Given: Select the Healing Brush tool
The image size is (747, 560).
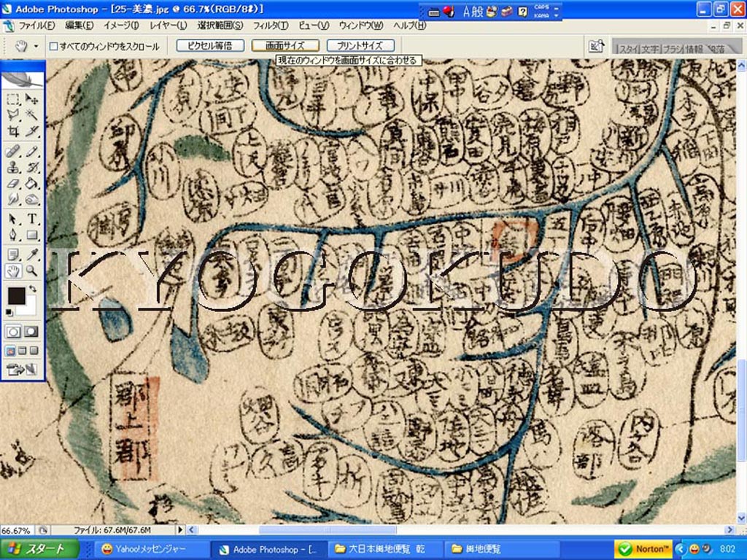Looking at the screenshot, I should click(x=13, y=152).
